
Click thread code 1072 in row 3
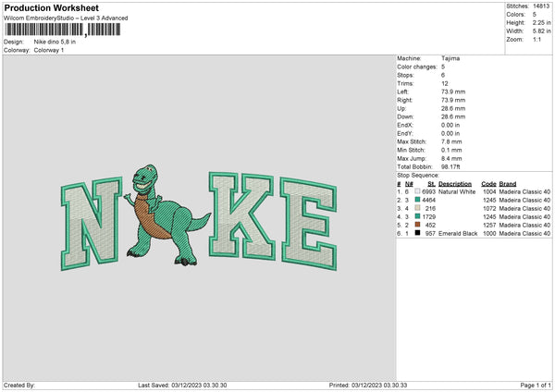coord(489,208)
